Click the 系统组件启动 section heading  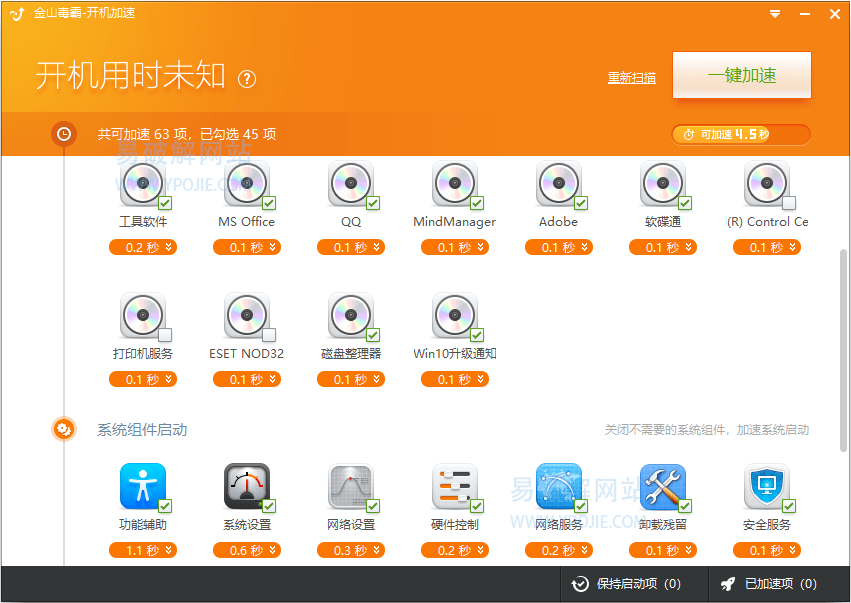142,430
